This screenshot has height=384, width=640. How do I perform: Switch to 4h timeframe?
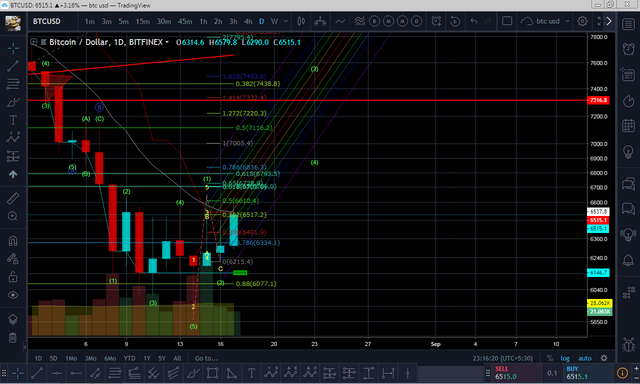pyautogui.click(x=248, y=21)
